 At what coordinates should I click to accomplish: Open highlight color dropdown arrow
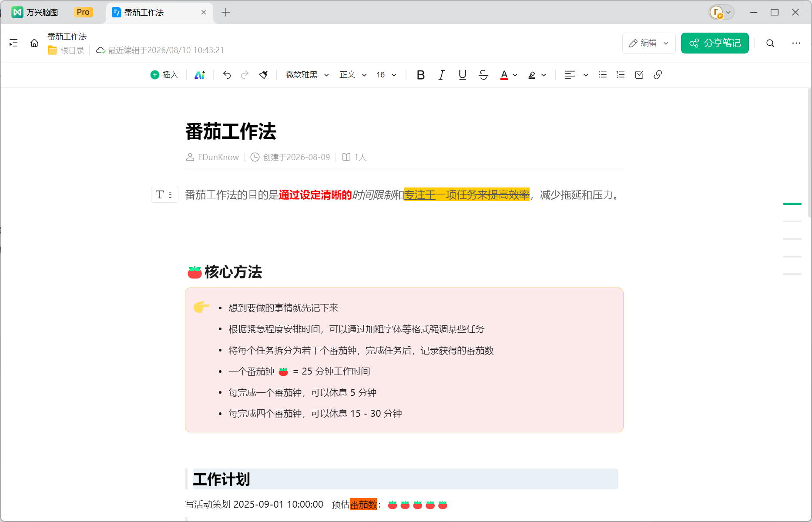coord(544,75)
